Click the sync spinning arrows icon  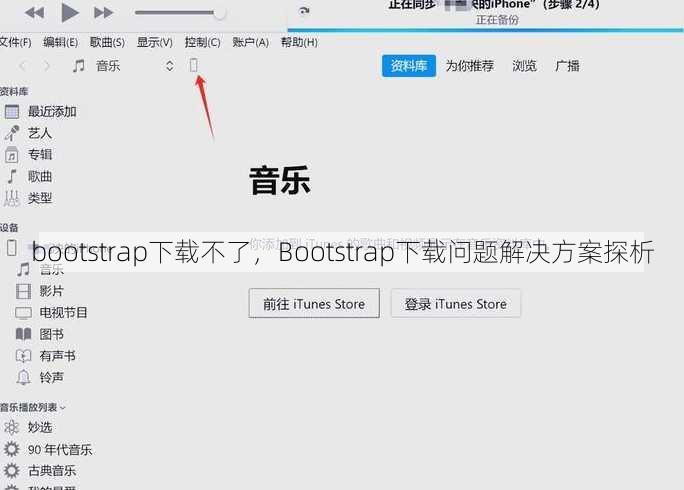[x=304, y=10]
